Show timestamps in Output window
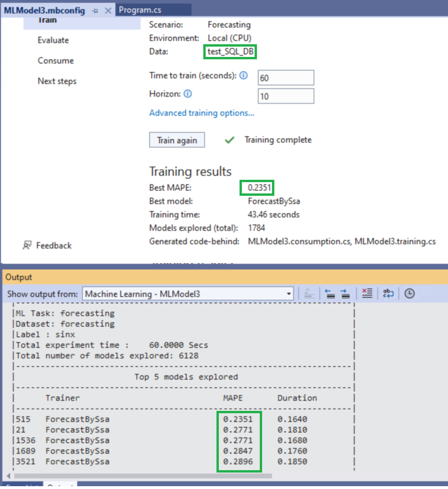The image size is (448, 489). click(409, 294)
